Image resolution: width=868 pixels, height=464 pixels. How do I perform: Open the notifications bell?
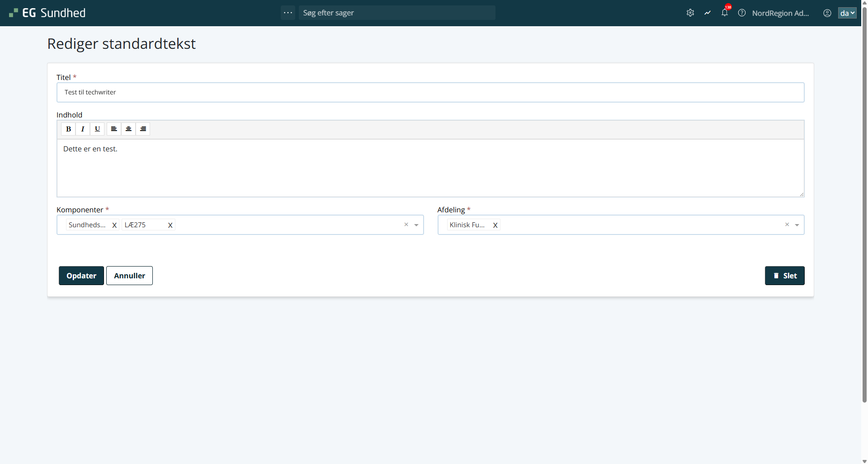[725, 13]
